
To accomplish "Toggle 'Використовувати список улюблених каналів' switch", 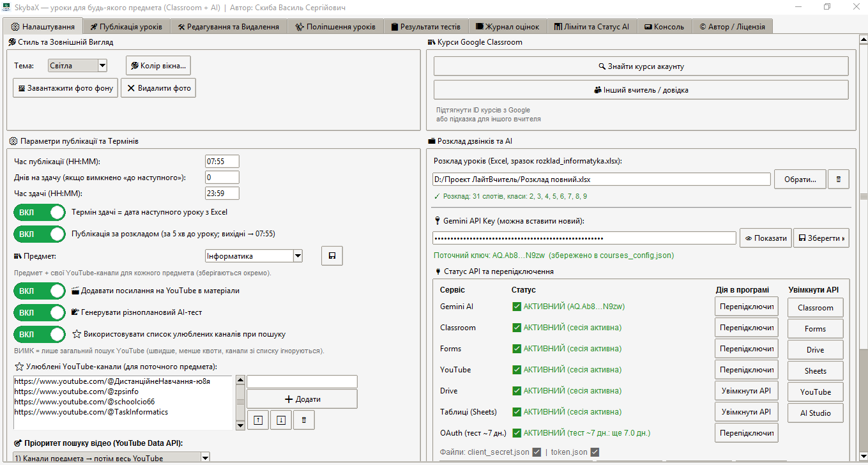I will click(40, 334).
